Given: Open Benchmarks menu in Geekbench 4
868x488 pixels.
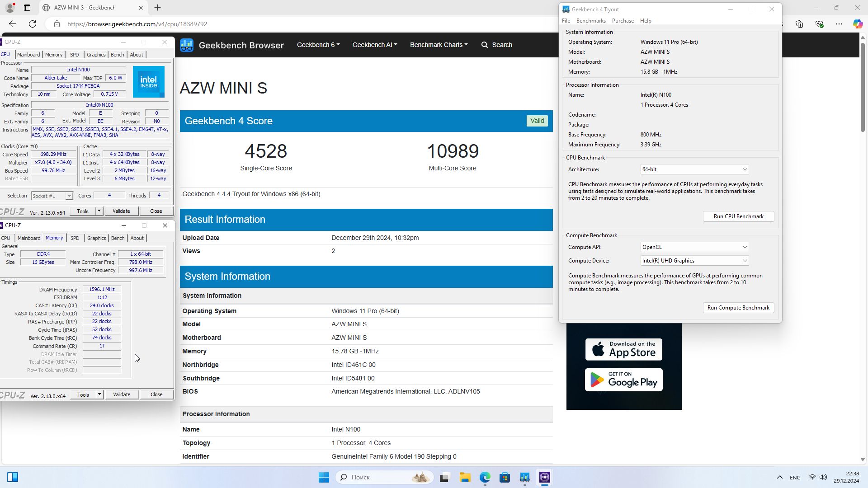Looking at the screenshot, I should (591, 21).
